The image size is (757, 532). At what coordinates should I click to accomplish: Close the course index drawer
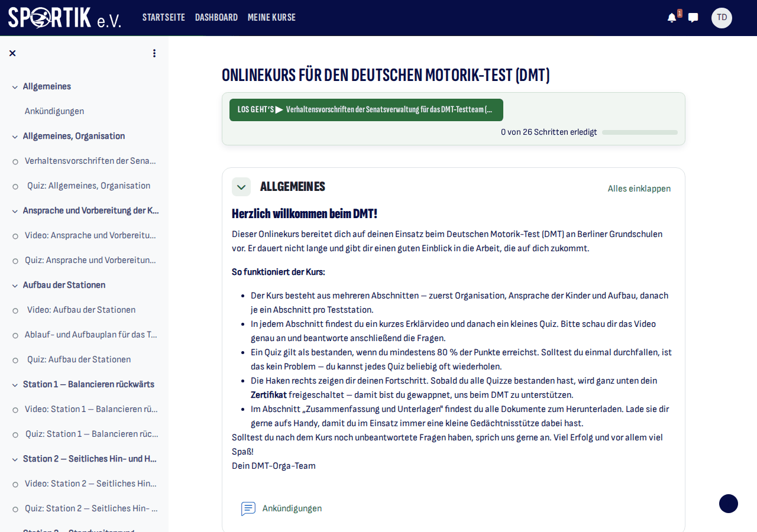(12, 53)
